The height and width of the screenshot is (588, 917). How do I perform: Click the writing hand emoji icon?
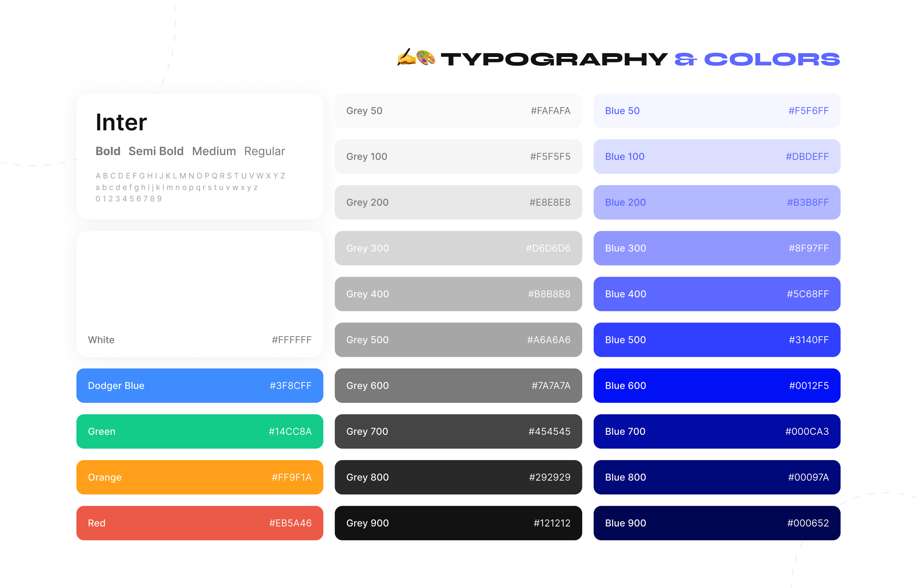406,58
